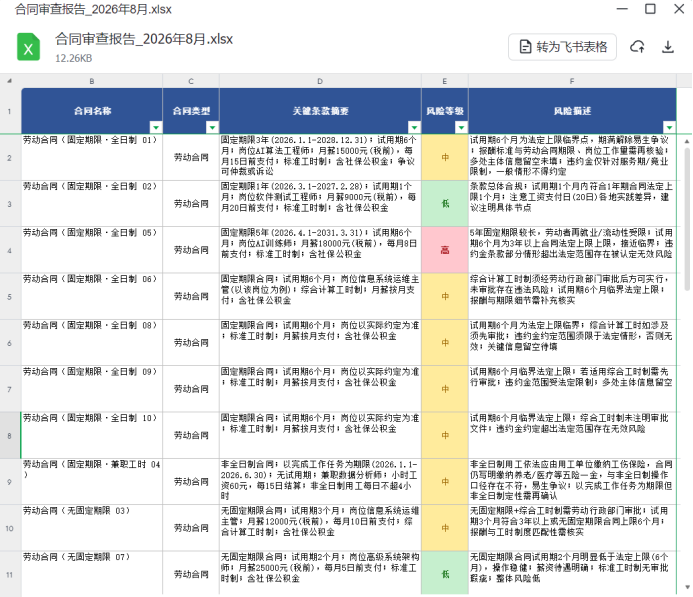
Task: Click 合同类型 cell 劳动合同 in row 2
Action: (x=191, y=157)
